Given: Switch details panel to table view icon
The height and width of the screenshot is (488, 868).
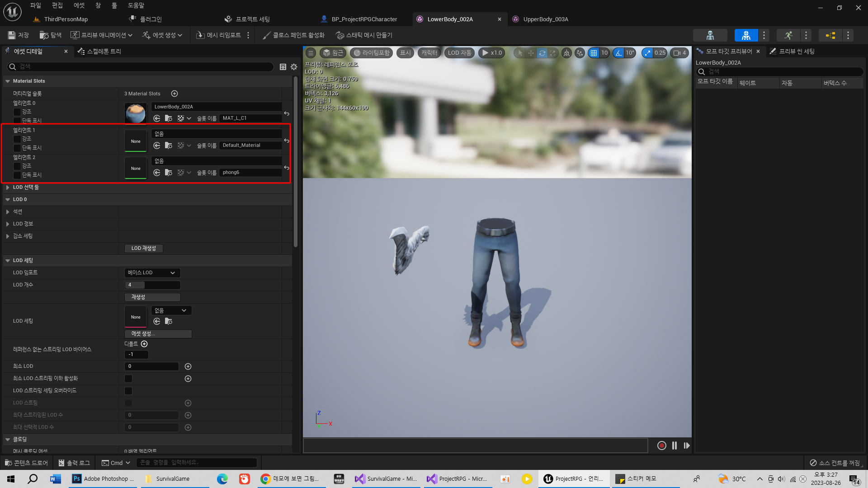Looking at the screenshot, I should (x=283, y=67).
